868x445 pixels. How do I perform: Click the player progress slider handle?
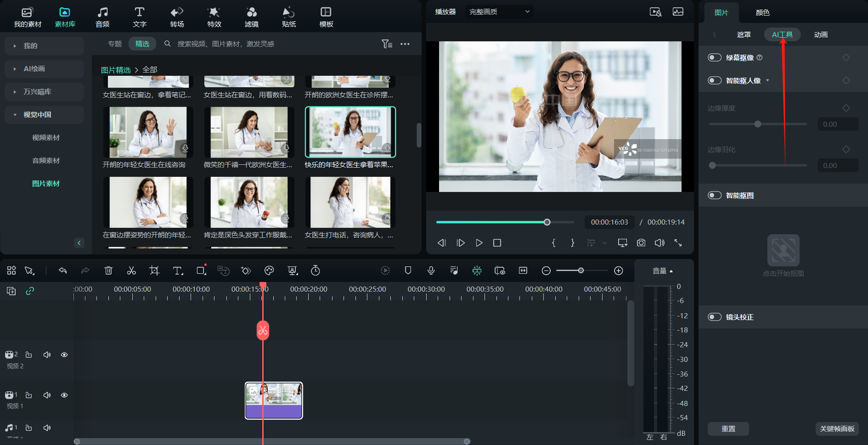click(547, 222)
